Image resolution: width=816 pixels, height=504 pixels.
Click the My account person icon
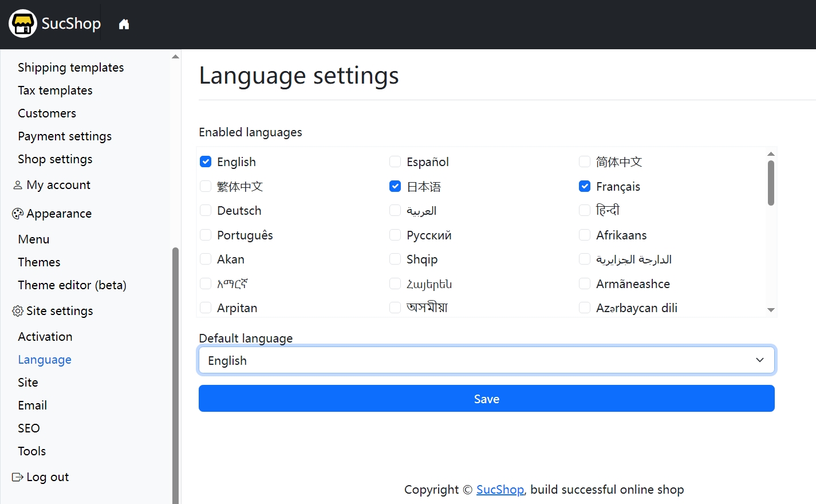(18, 185)
